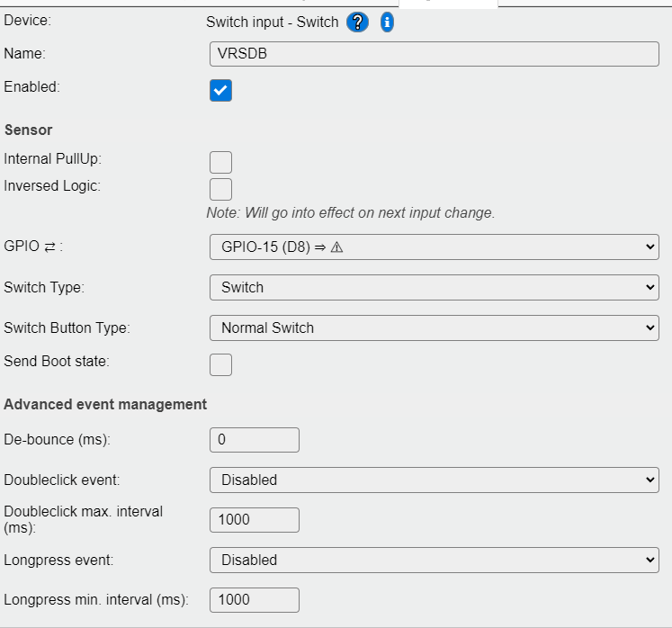The height and width of the screenshot is (628, 672).
Task: Select the Doubleclick max. interval field
Action: (255, 520)
